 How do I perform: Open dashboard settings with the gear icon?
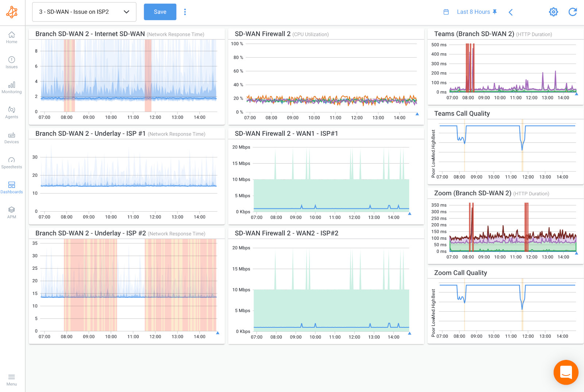(553, 12)
